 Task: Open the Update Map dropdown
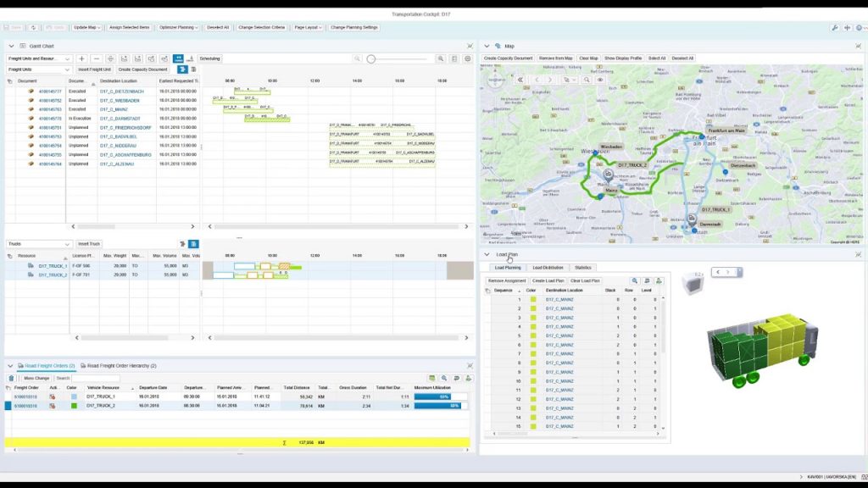point(86,27)
